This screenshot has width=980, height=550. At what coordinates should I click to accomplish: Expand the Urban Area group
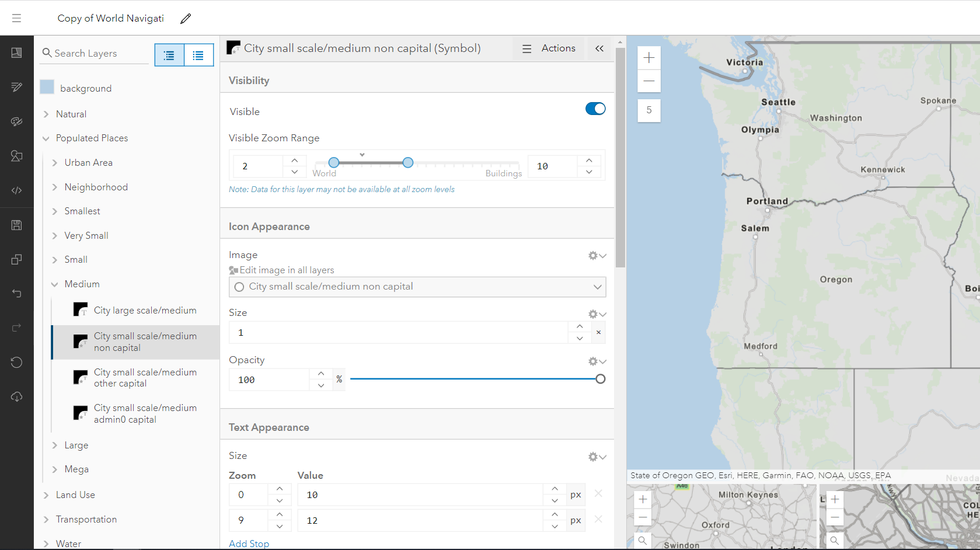pyautogui.click(x=55, y=163)
